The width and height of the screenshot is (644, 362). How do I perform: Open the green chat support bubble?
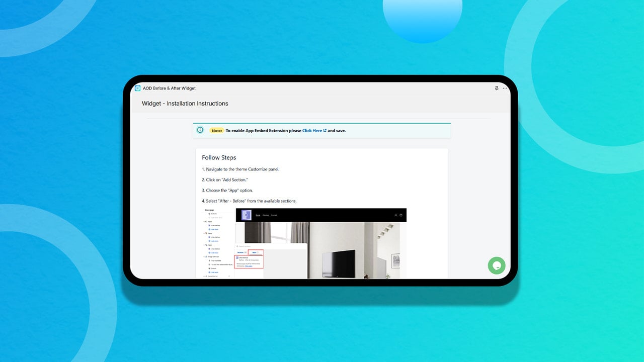(x=497, y=265)
